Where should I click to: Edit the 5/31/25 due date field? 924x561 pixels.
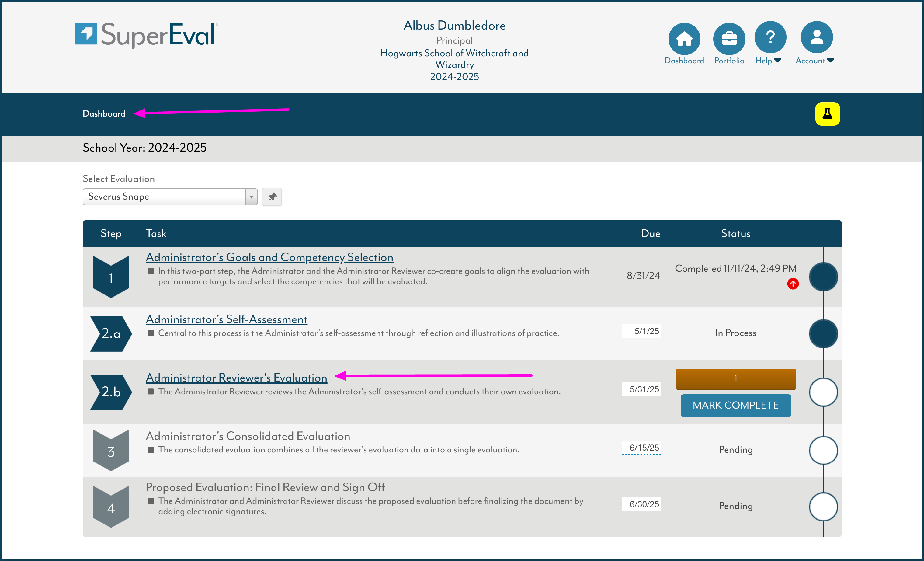click(641, 389)
